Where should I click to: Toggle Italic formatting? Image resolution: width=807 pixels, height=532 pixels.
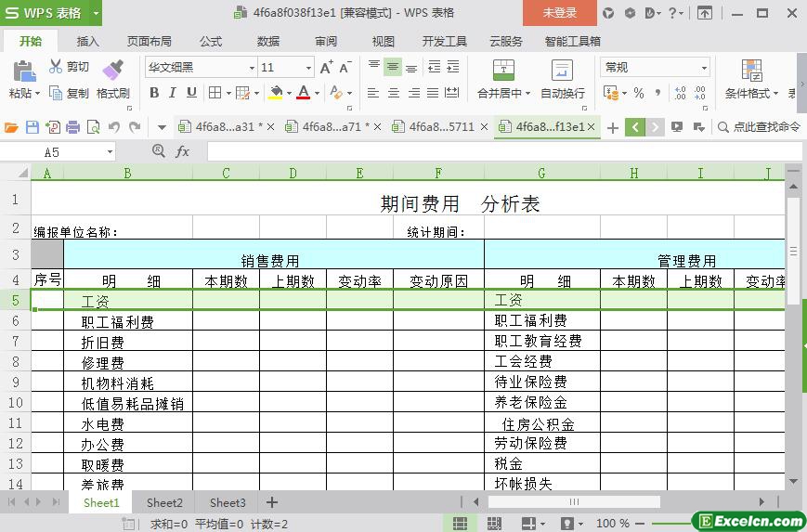(173, 93)
